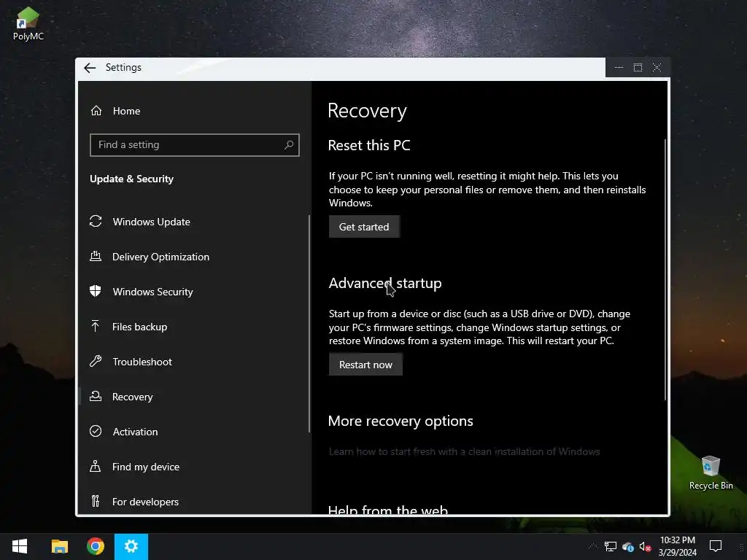Viewport: 747px width, 560px height.
Task: Click the Settings gear taskbar icon
Action: click(131, 546)
